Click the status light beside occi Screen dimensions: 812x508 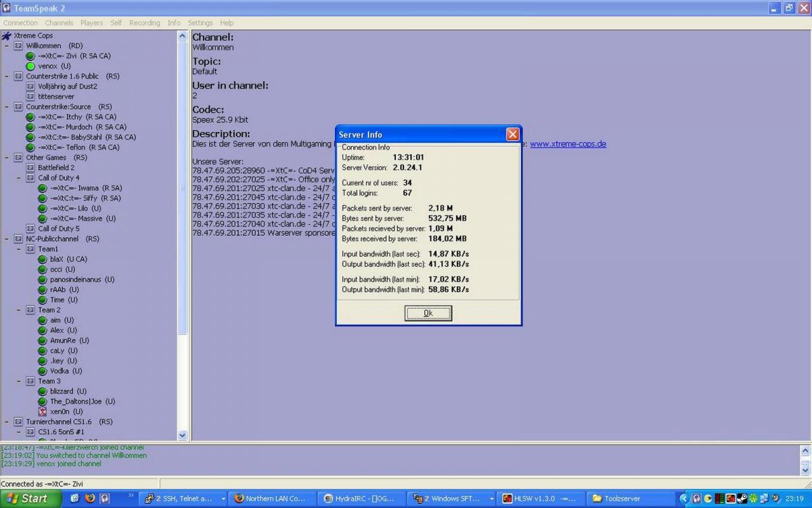pos(43,269)
